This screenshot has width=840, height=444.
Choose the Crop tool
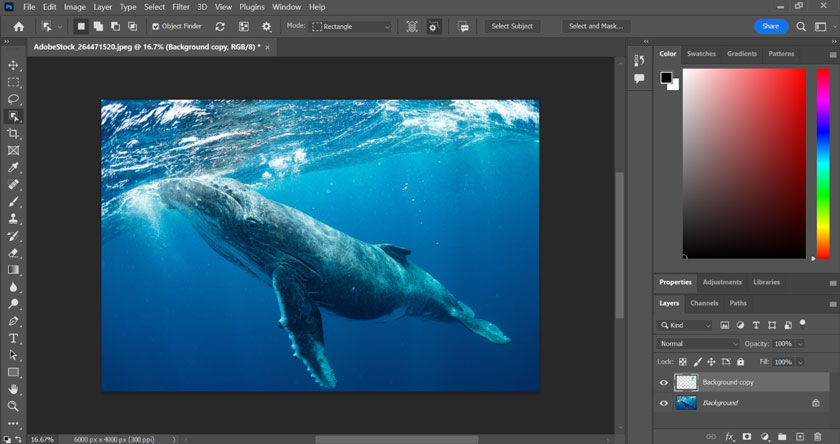13,133
